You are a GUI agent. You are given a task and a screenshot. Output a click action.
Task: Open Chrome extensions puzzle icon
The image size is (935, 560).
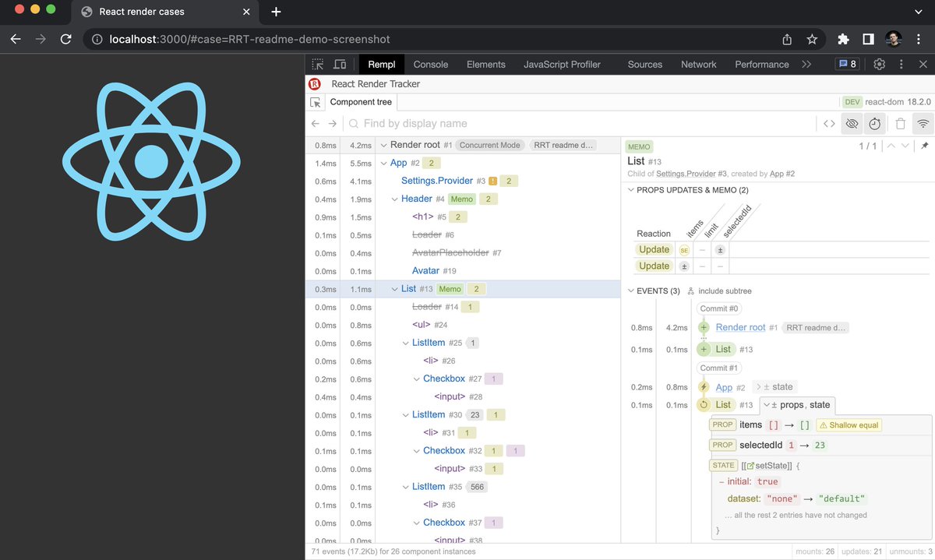point(843,39)
